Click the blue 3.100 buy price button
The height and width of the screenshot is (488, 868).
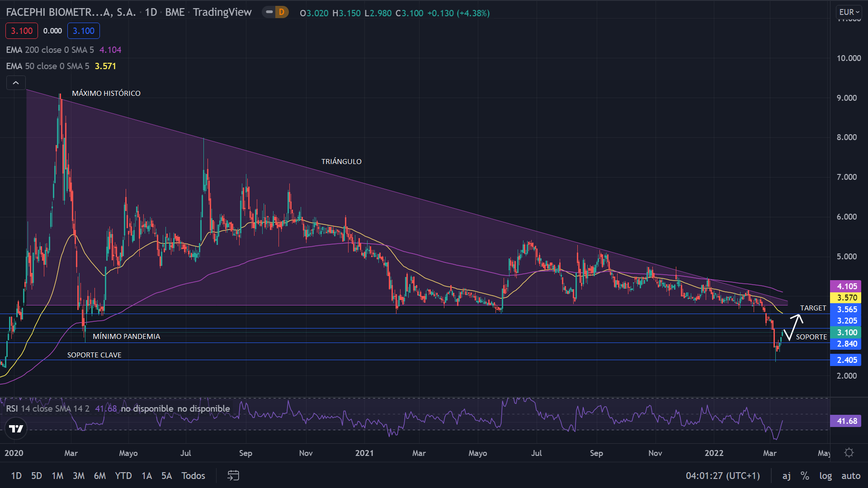pos(84,31)
